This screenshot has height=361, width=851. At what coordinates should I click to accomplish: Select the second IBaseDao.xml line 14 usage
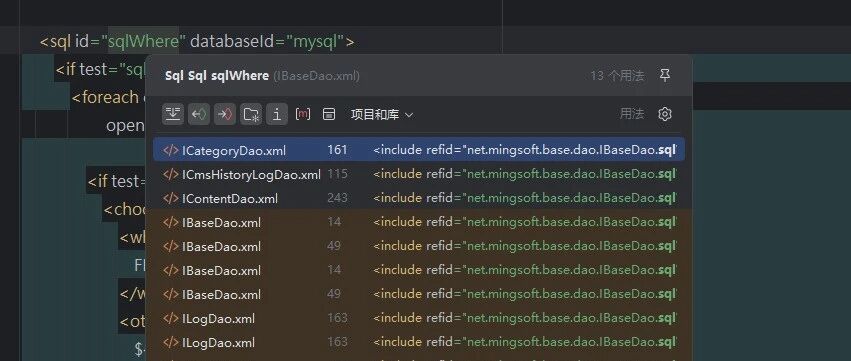(x=418, y=270)
